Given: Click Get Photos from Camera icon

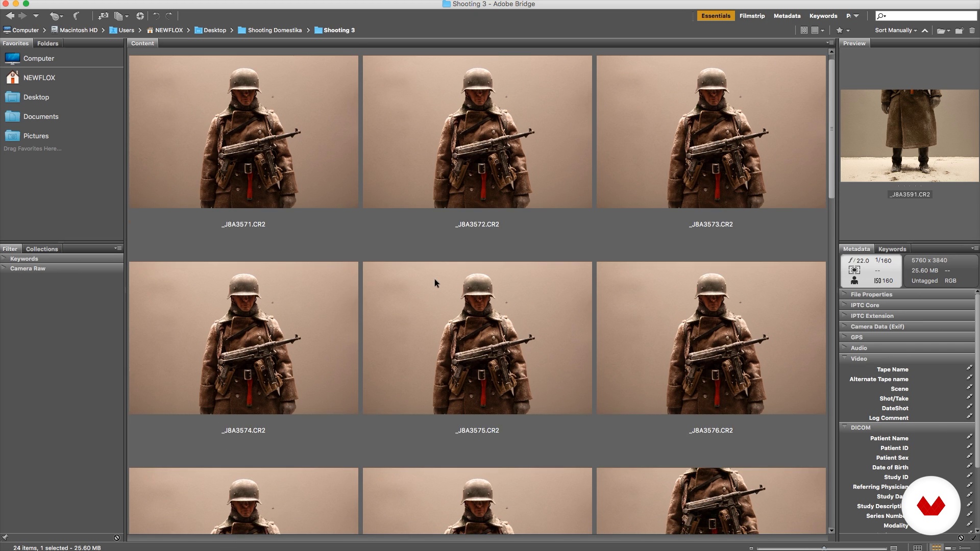Looking at the screenshot, I should [103, 16].
